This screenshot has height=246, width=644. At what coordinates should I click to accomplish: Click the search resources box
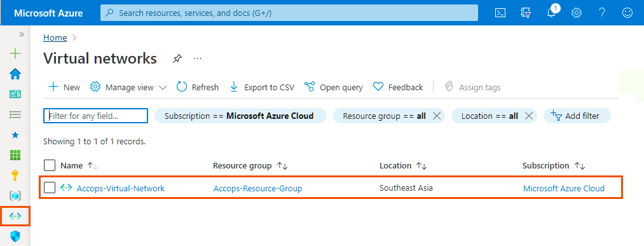(x=289, y=13)
